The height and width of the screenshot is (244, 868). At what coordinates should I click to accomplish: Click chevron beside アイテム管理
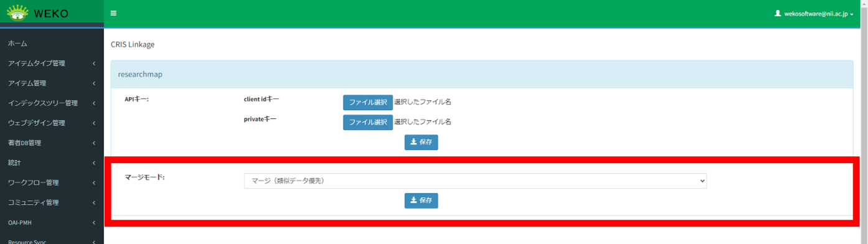[x=94, y=83]
